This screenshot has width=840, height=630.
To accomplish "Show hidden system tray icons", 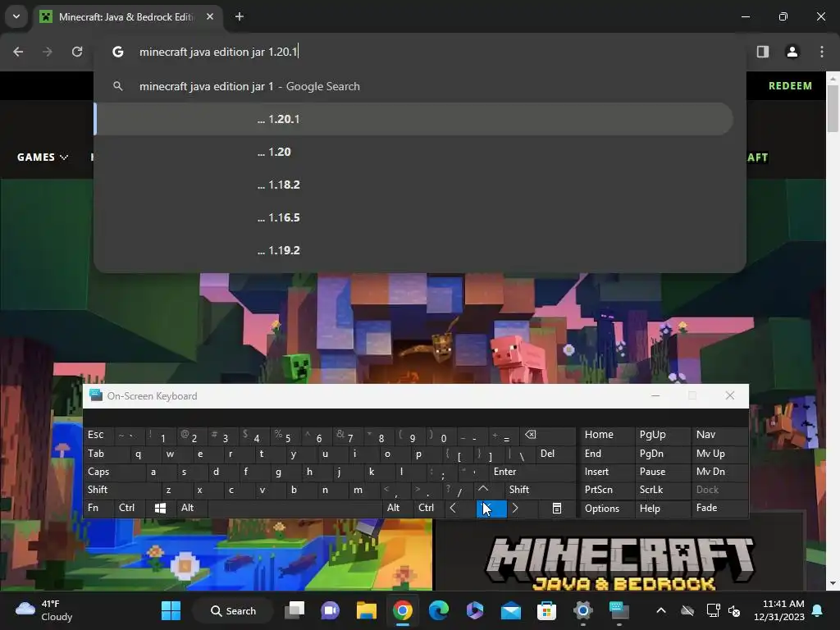I will 661,610.
